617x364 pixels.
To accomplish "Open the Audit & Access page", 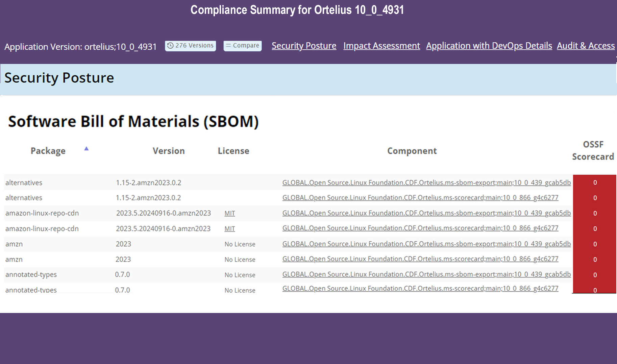I will pyautogui.click(x=586, y=46).
